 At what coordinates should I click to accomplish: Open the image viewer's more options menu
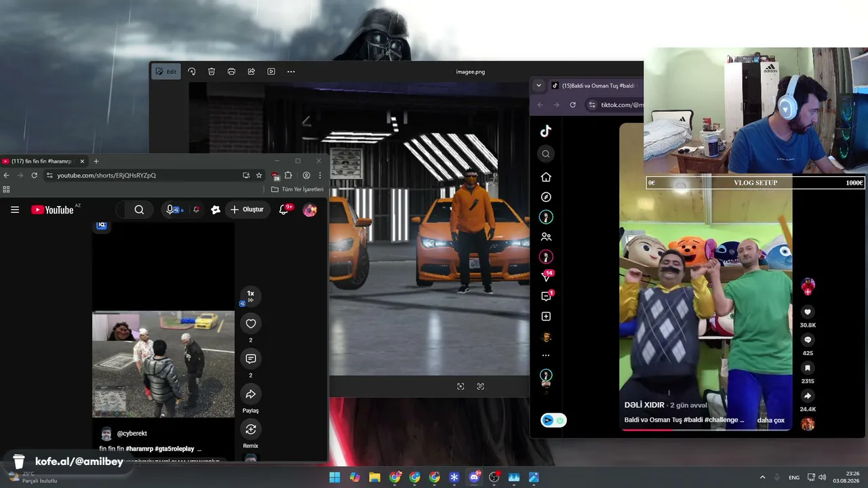pos(291,72)
